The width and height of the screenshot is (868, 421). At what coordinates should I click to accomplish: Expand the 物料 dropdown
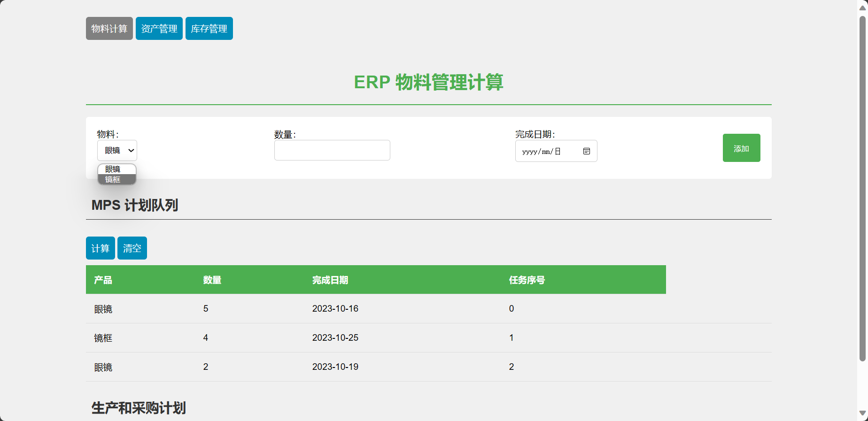pyautogui.click(x=117, y=151)
